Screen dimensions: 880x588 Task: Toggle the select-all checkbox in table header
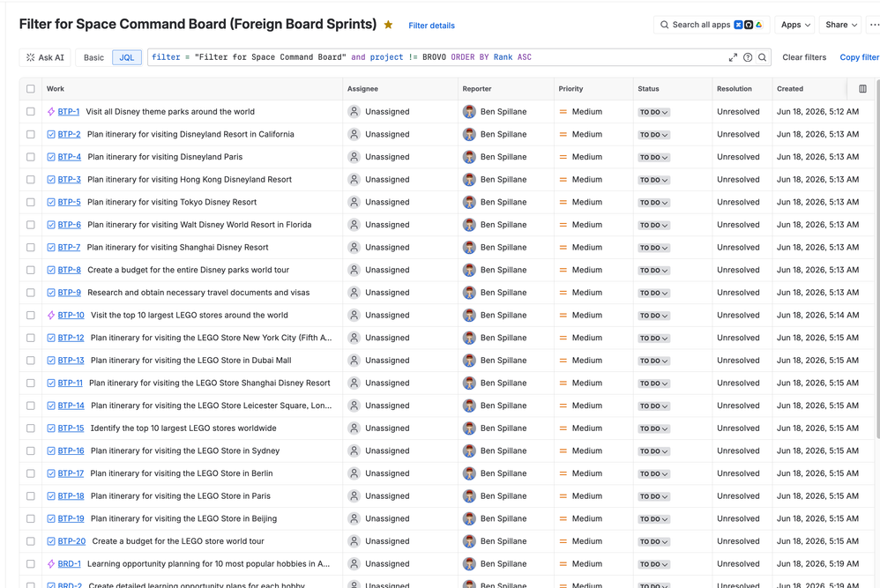point(31,89)
